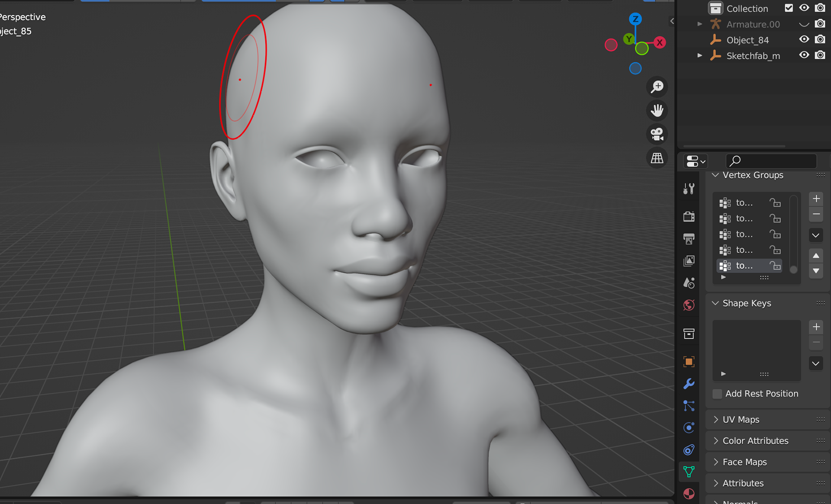Enable the Add Rest Position checkbox
Screen dimensions: 831x504
point(717,394)
